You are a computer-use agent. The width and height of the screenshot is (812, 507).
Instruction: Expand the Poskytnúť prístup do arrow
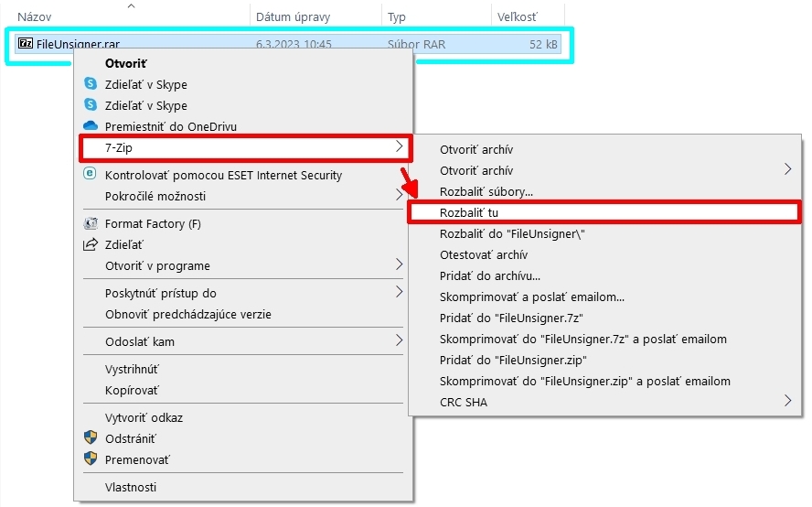399,293
